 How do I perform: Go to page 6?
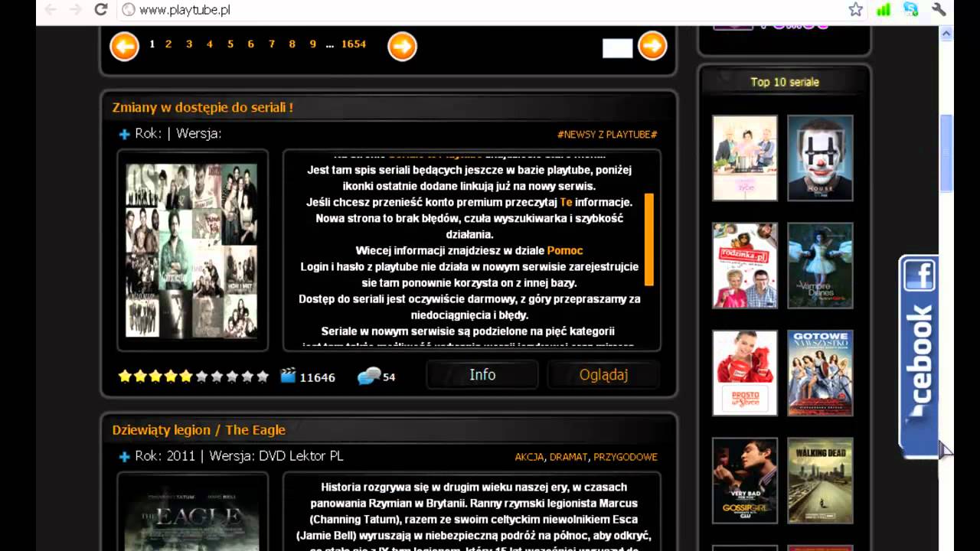click(250, 44)
